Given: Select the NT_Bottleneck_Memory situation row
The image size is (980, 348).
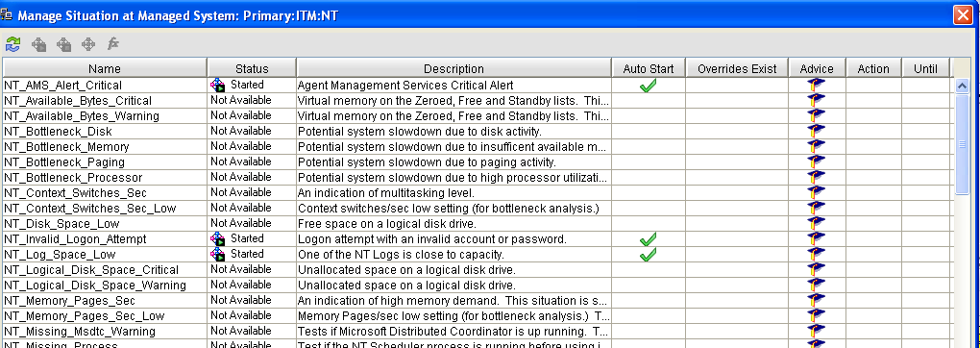Looking at the screenshot, I should coord(478,146).
